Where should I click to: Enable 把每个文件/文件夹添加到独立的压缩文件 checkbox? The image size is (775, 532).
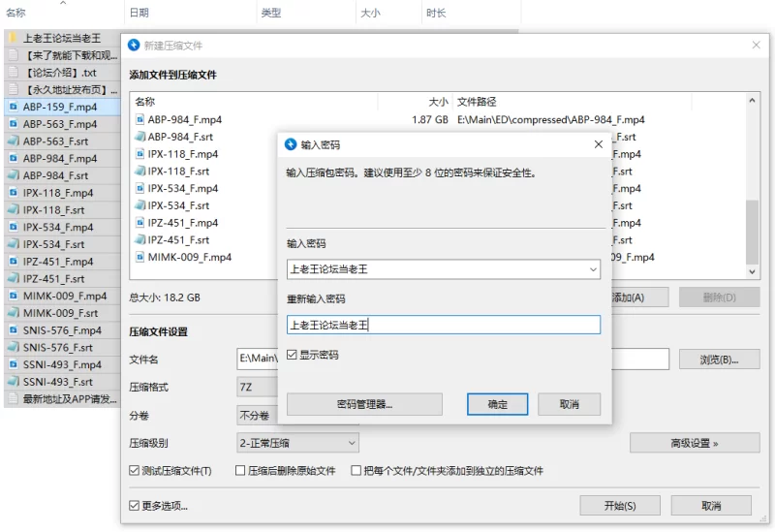point(356,470)
